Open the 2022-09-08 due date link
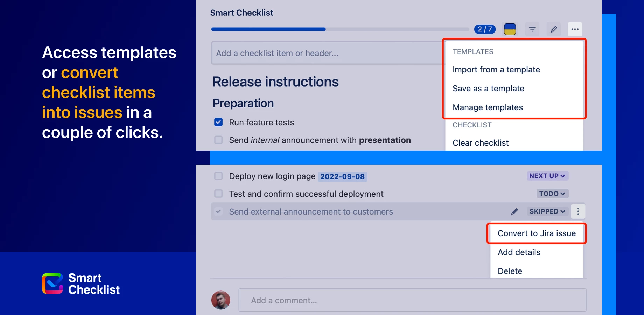644x315 pixels. [x=342, y=176]
